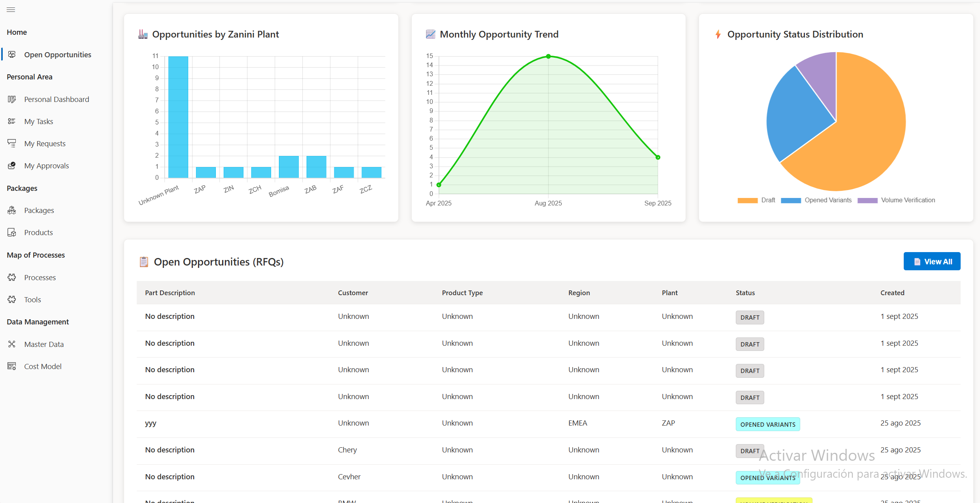Open the Map of Processes section
Image resolution: width=980 pixels, height=503 pixels.
36,255
